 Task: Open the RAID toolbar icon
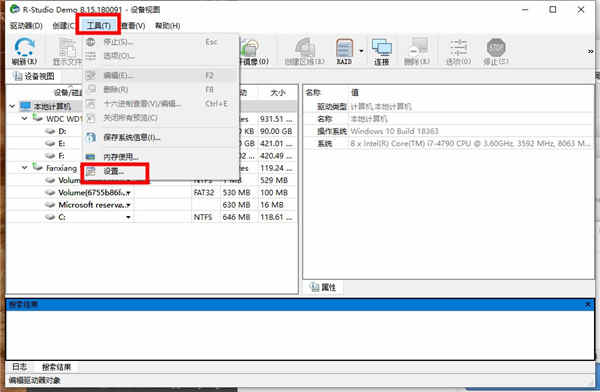tap(344, 51)
